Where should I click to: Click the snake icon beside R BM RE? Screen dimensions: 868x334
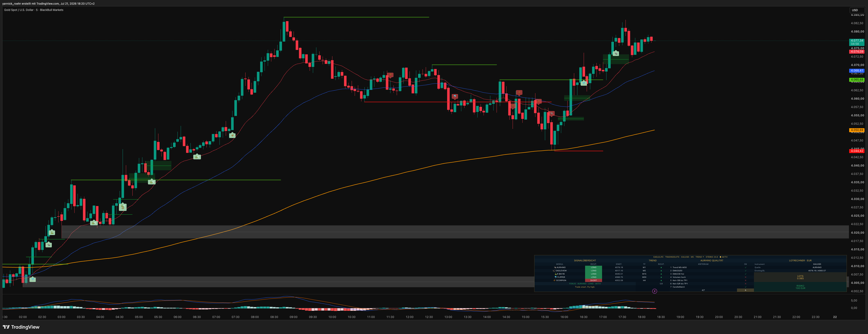click(556, 274)
